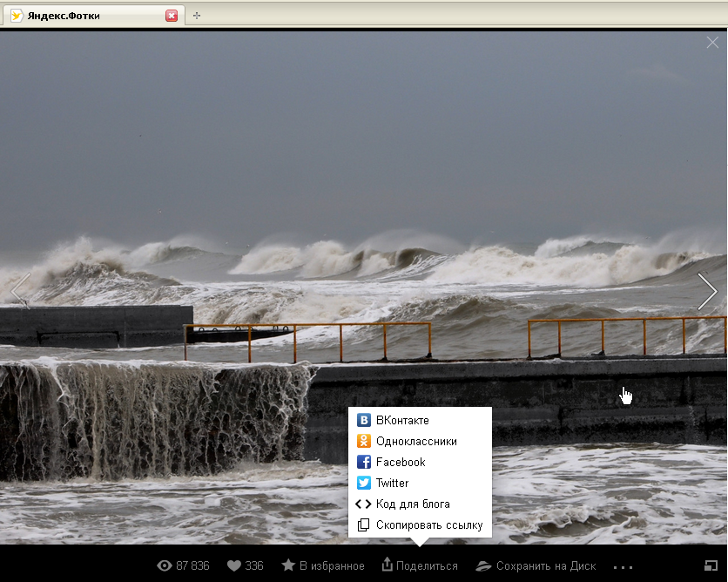This screenshot has width=728, height=582.
Task: Open a new browser tab
Action: pos(197,16)
